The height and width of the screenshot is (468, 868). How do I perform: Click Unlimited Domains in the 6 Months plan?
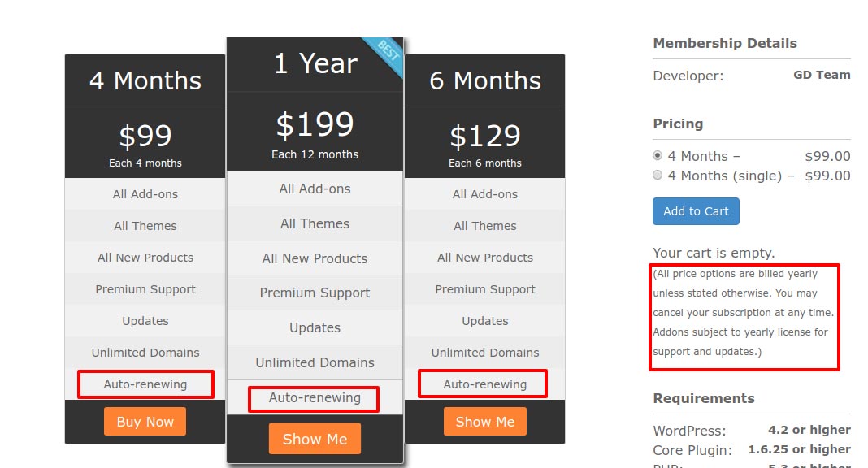(x=485, y=353)
